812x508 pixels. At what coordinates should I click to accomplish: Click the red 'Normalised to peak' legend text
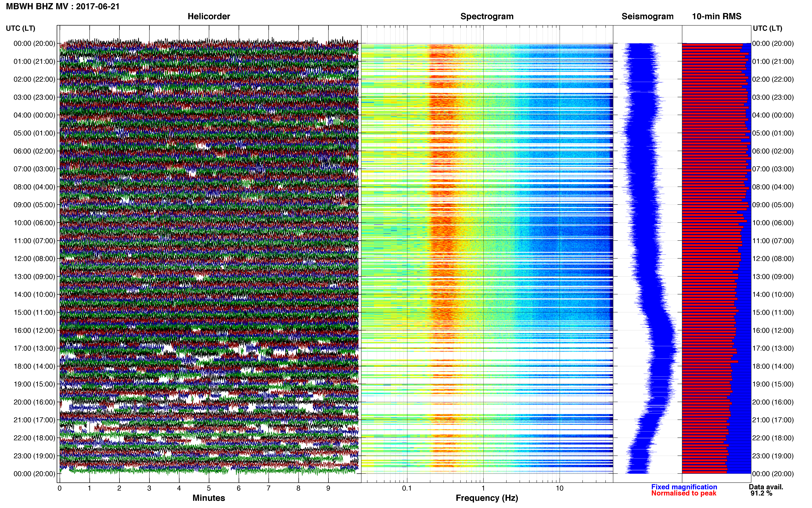[684, 493]
